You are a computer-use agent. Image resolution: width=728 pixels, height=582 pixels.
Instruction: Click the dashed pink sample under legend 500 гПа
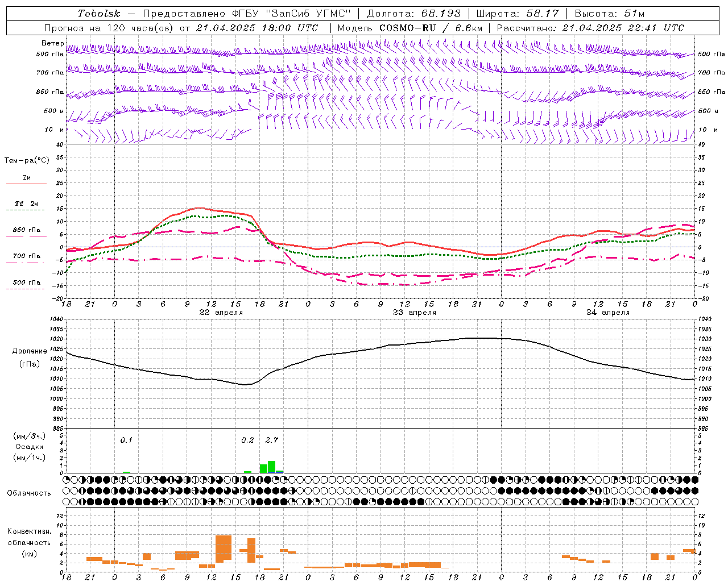coord(26,289)
